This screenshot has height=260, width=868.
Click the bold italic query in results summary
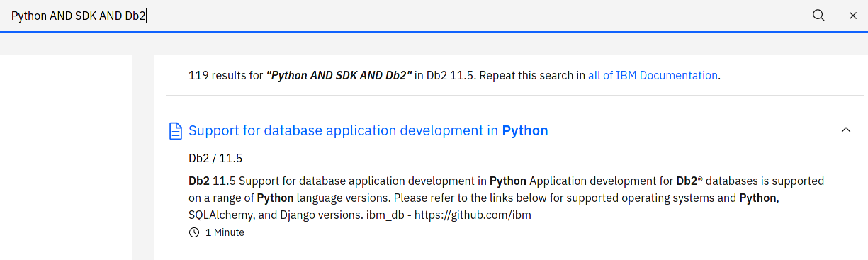pos(339,75)
